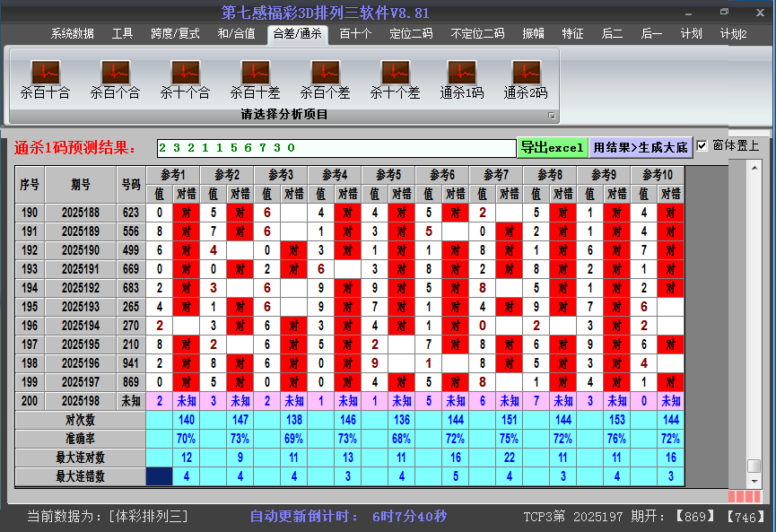This screenshot has height=532, width=776.
Task: Switch to the 特征 tab
Action: [x=573, y=34]
